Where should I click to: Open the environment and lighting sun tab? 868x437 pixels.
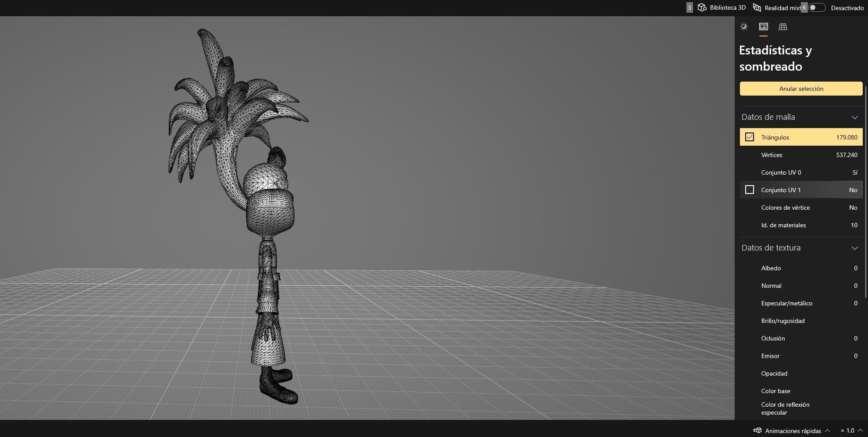[744, 27]
